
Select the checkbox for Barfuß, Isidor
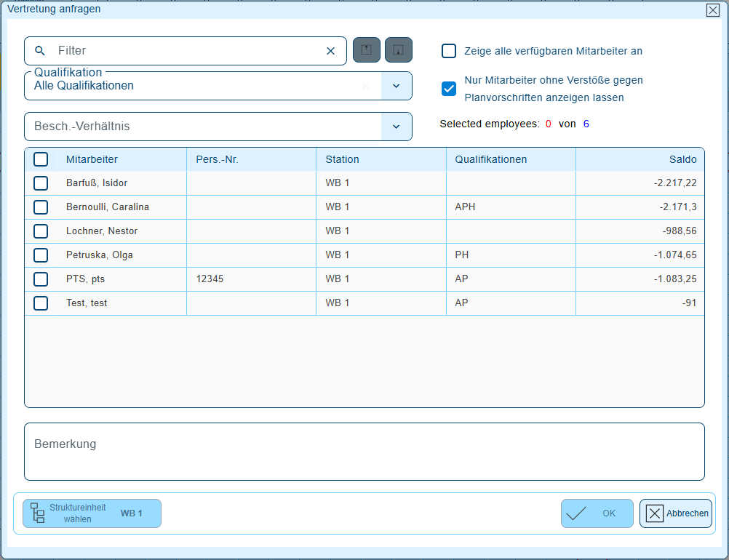[x=41, y=183]
